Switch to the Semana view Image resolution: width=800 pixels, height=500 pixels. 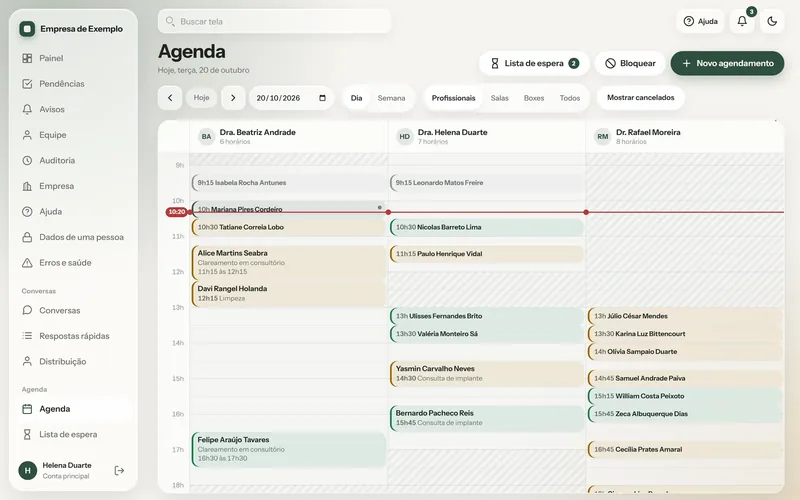391,98
